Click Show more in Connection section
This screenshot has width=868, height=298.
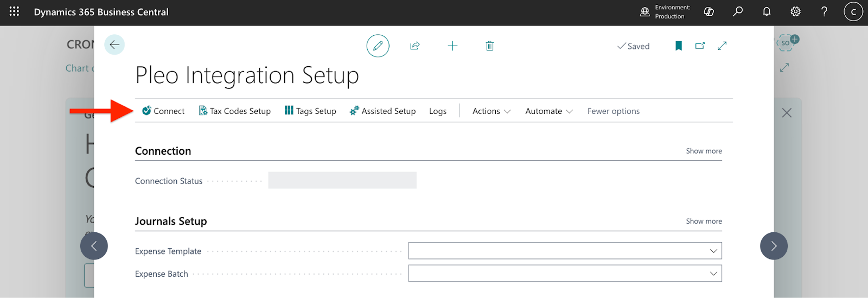[704, 151]
